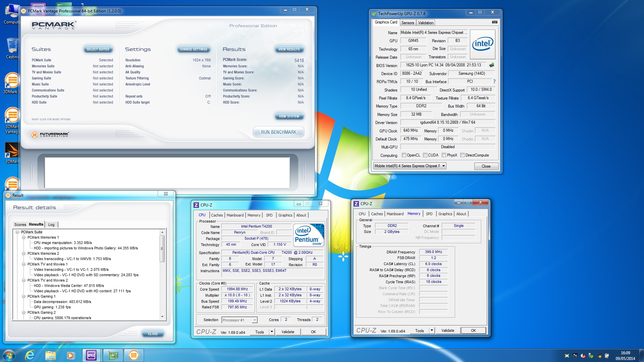Click the power plug battery tray icon
Screen dimensions: 644x362
tap(607, 356)
